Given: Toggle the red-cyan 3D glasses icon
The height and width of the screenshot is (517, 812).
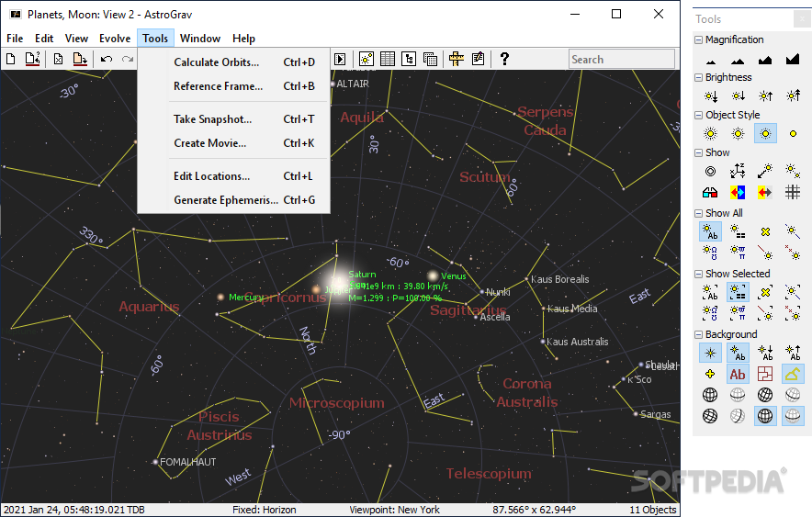Looking at the screenshot, I should coord(711,193).
